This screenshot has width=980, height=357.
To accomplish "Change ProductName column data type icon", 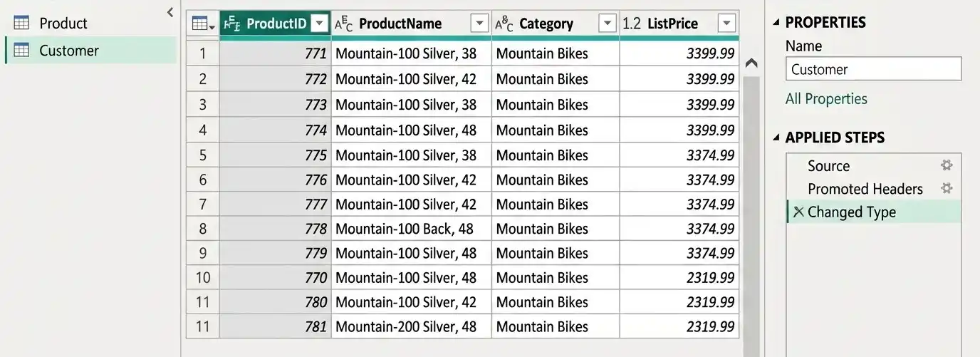I will coord(343,24).
